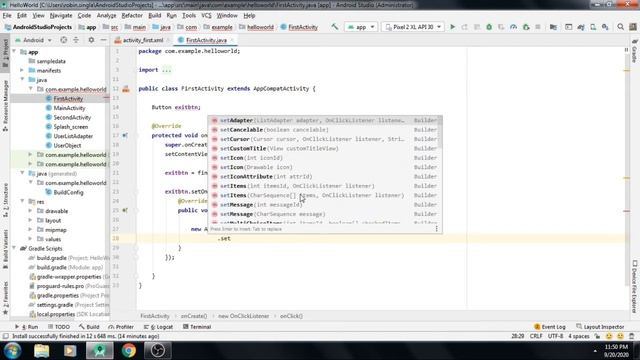Click the first smiley feedback icon in status bar
This screenshot has width=640, height=360.
tap(609, 336)
